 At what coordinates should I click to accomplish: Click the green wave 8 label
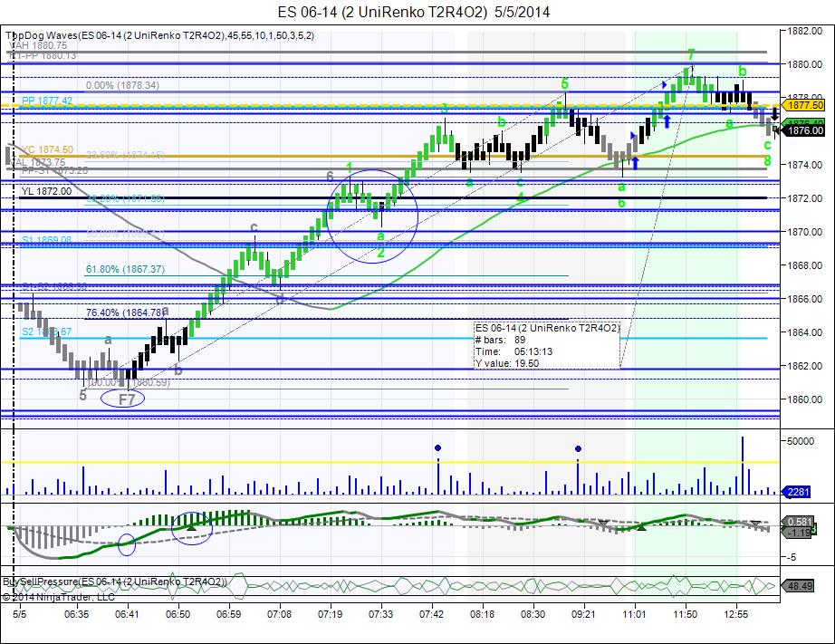[x=767, y=161]
